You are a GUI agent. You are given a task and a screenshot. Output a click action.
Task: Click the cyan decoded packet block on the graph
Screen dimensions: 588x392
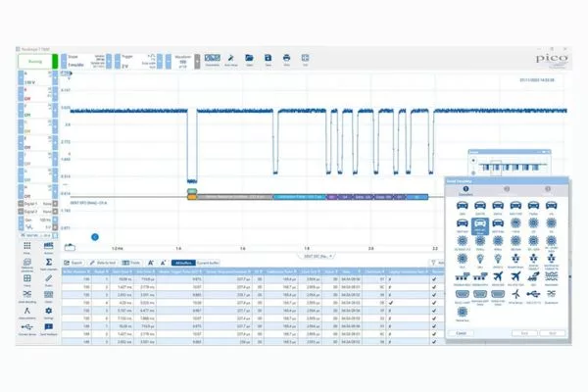[299, 197]
